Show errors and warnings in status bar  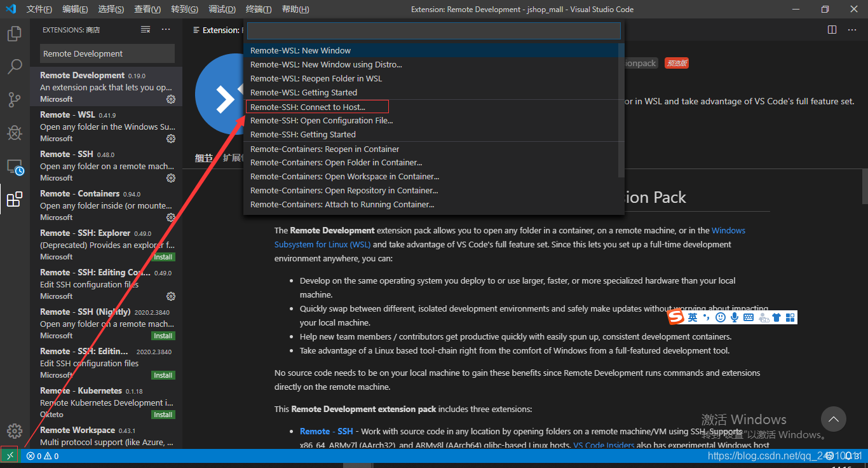click(x=43, y=456)
